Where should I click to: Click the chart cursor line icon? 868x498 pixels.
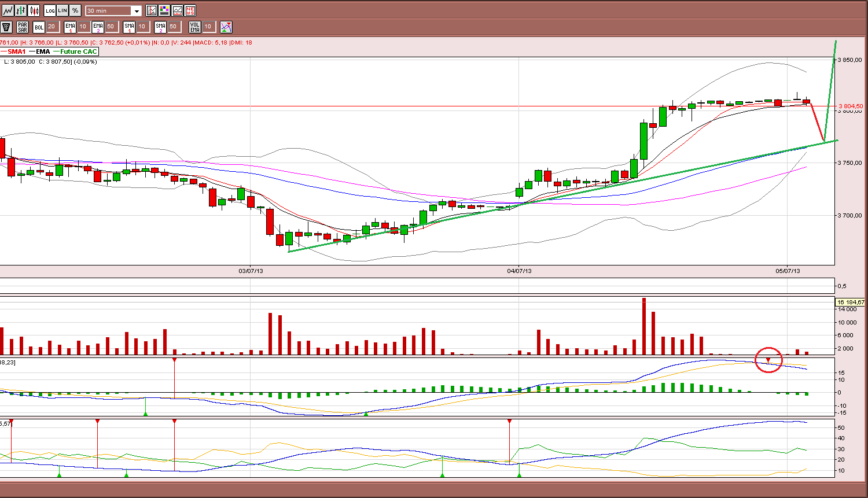point(152,10)
